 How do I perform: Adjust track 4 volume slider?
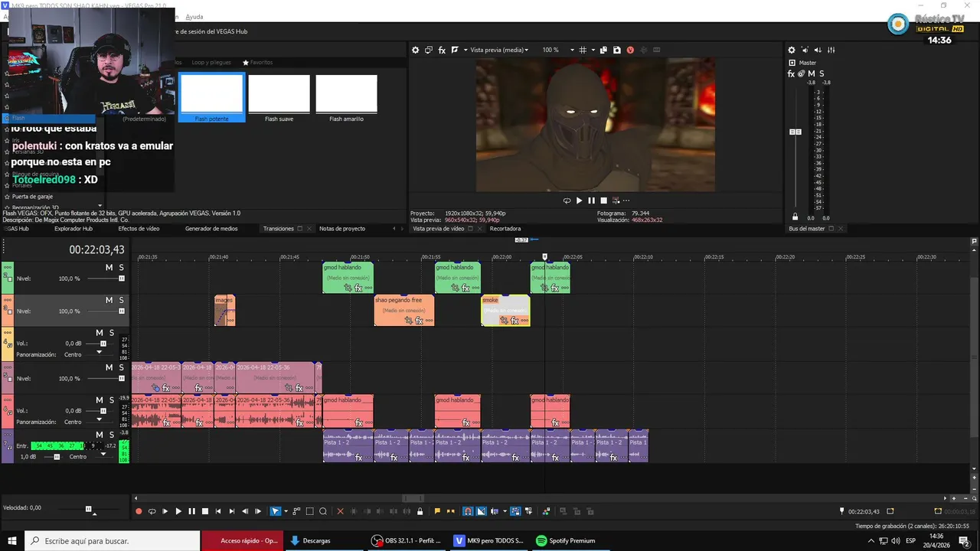(x=102, y=344)
